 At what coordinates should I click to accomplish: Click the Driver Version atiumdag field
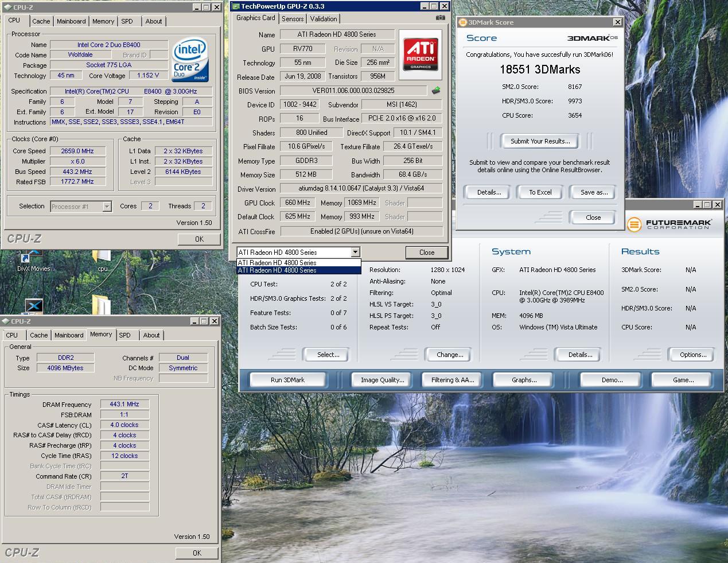point(361,189)
